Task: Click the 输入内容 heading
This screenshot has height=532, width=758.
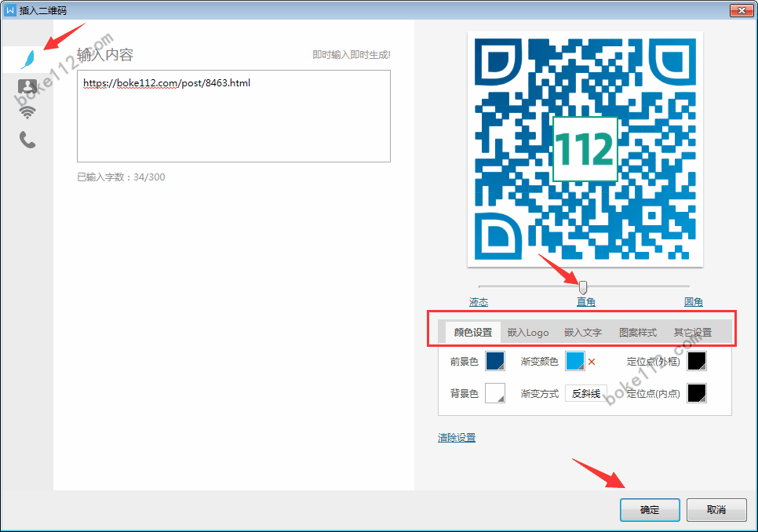Action: [x=105, y=55]
